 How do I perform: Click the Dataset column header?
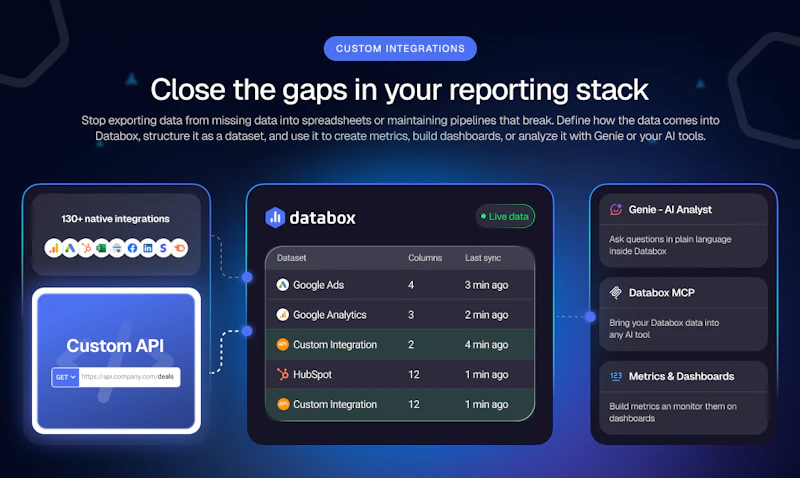pos(291,258)
